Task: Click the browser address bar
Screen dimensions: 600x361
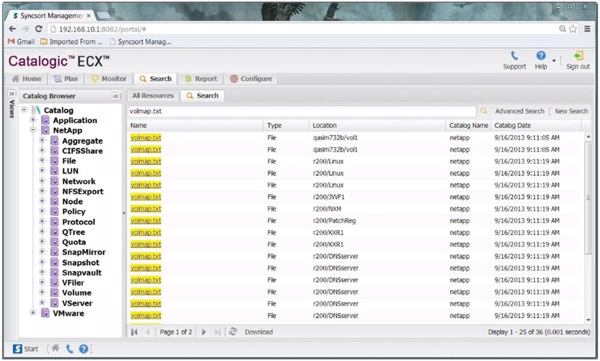Action: [302, 29]
